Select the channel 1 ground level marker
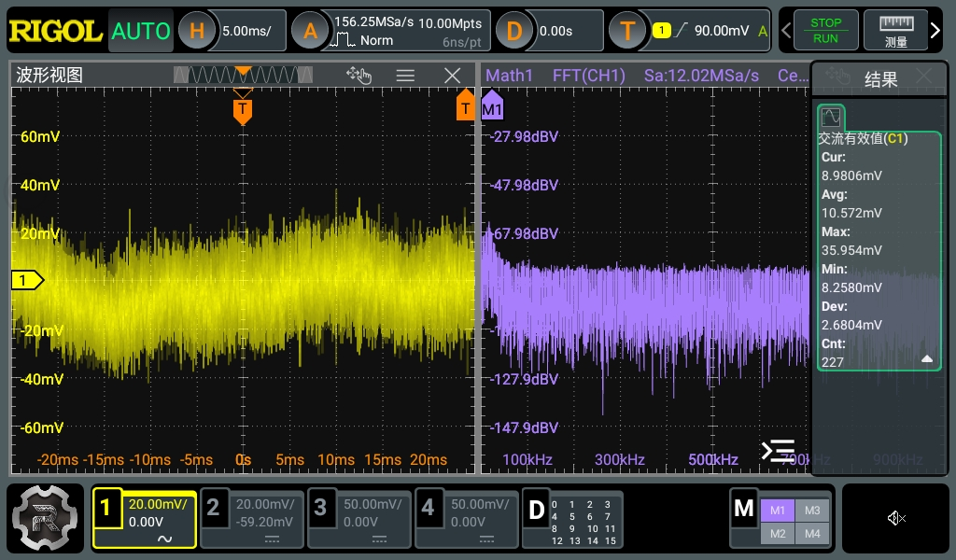The height and width of the screenshot is (560, 956). tap(26, 279)
